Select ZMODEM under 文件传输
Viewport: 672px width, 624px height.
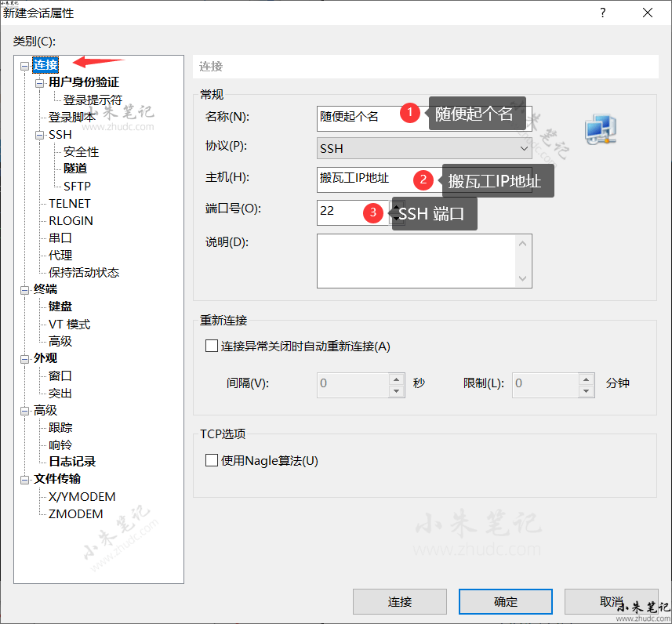point(75,514)
